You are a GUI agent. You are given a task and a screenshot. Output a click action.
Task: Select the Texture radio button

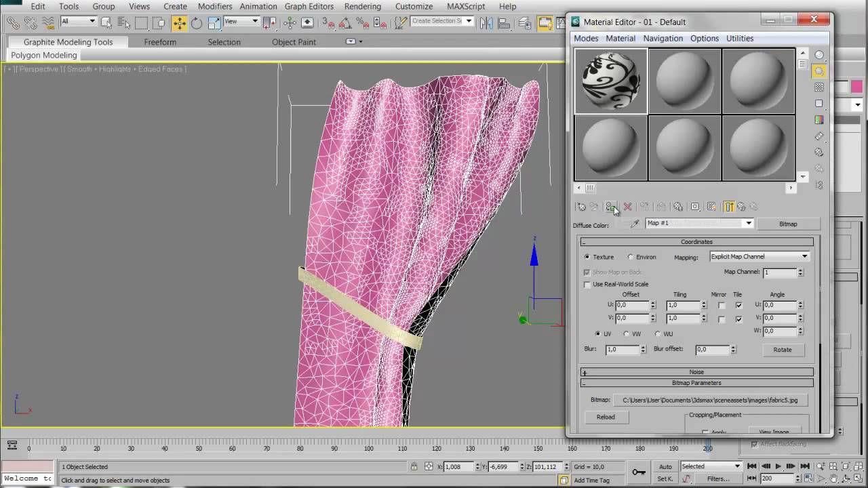pyautogui.click(x=587, y=257)
